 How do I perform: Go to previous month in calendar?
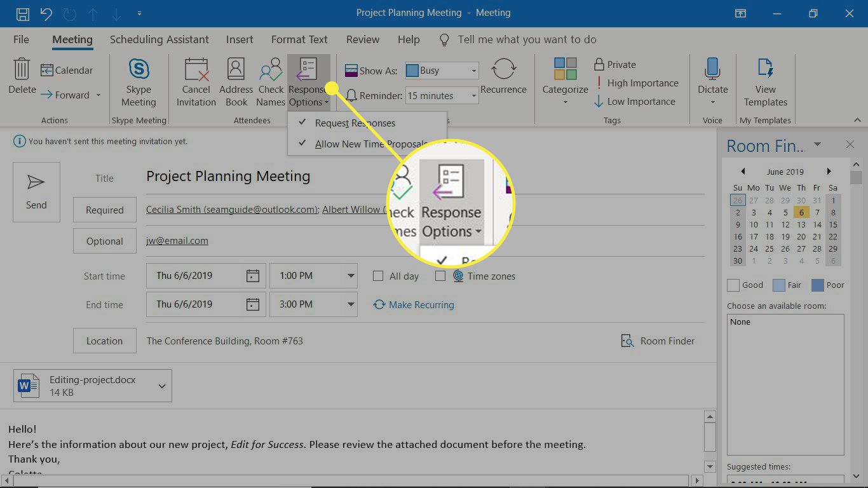[743, 172]
